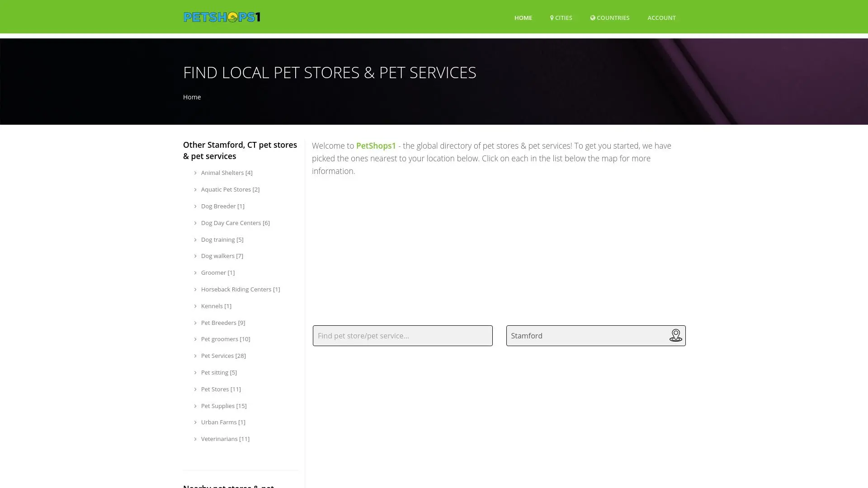
Task: Open the Pet groomers category
Action: click(x=225, y=339)
